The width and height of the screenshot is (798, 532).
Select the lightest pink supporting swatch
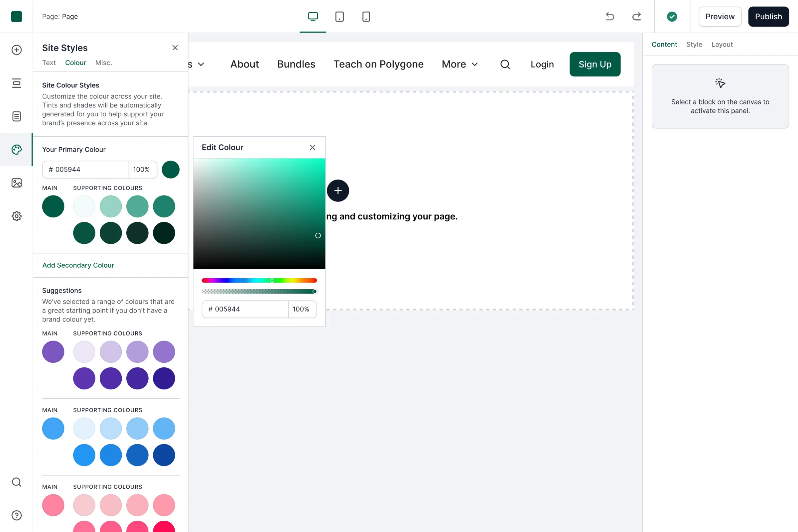pos(84,505)
